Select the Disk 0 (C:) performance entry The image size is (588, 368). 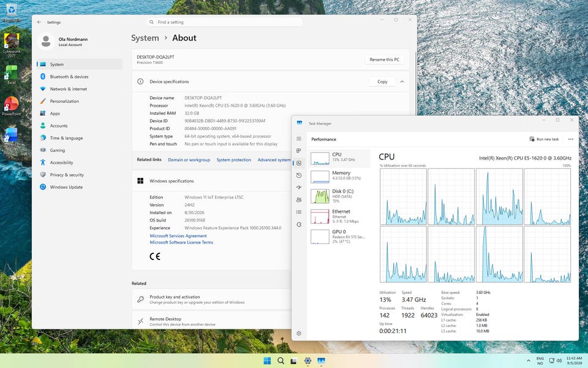(339, 196)
